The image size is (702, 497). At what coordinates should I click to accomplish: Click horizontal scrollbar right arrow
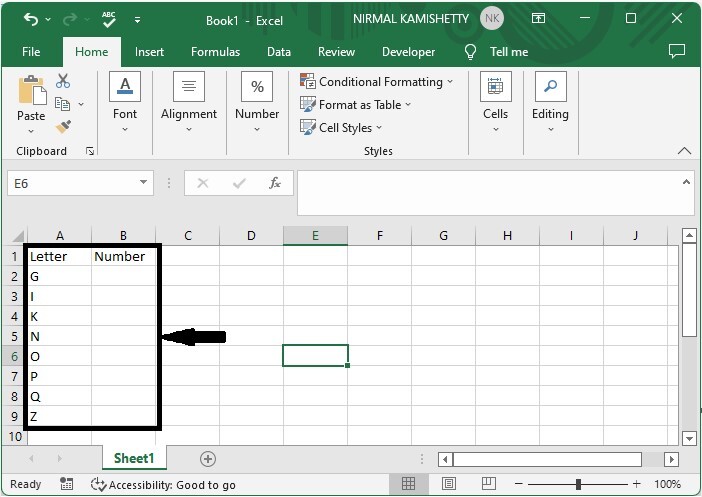click(x=671, y=459)
